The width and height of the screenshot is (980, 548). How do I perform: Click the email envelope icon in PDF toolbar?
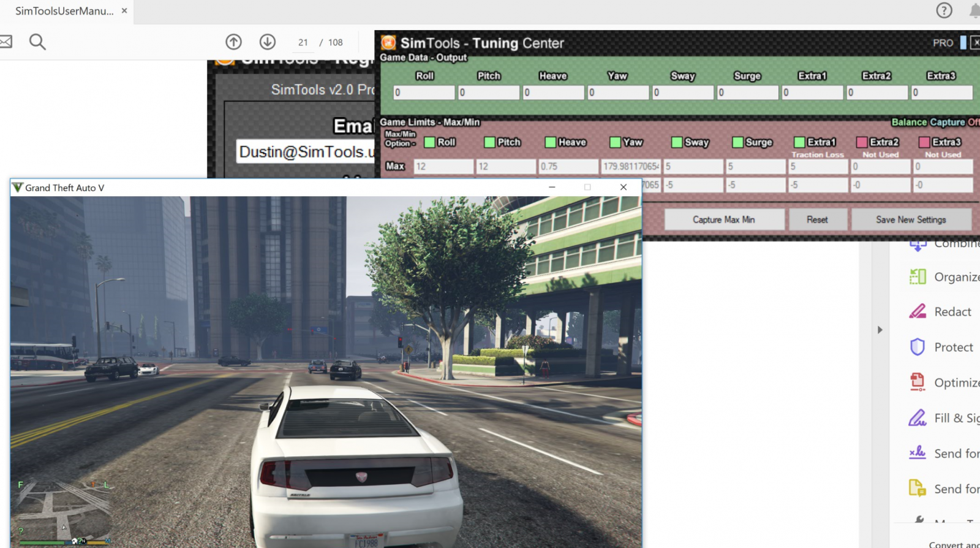pos(6,42)
